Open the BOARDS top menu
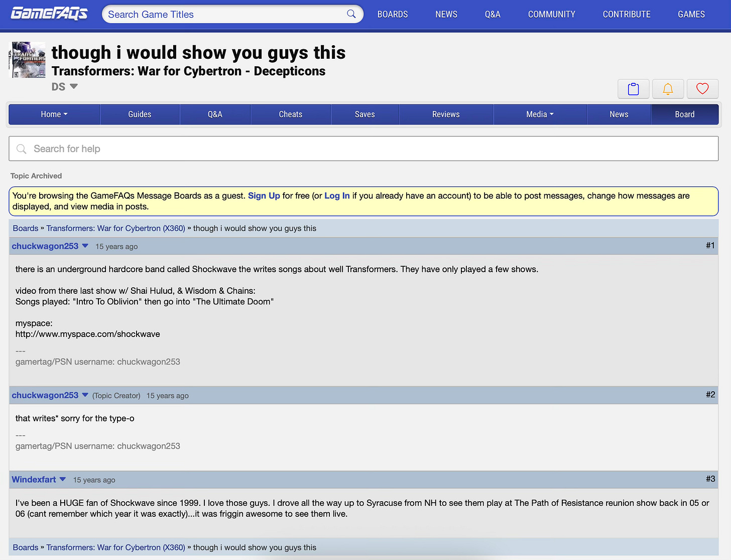The width and height of the screenshot is (731, 560). pos(393,14)
